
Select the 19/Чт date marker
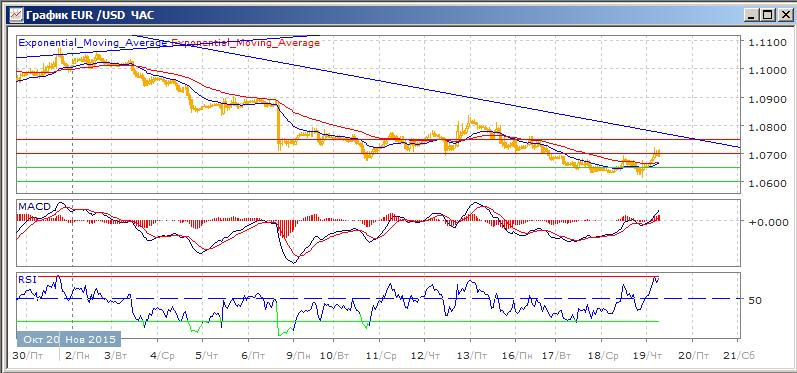click(656, 356)
